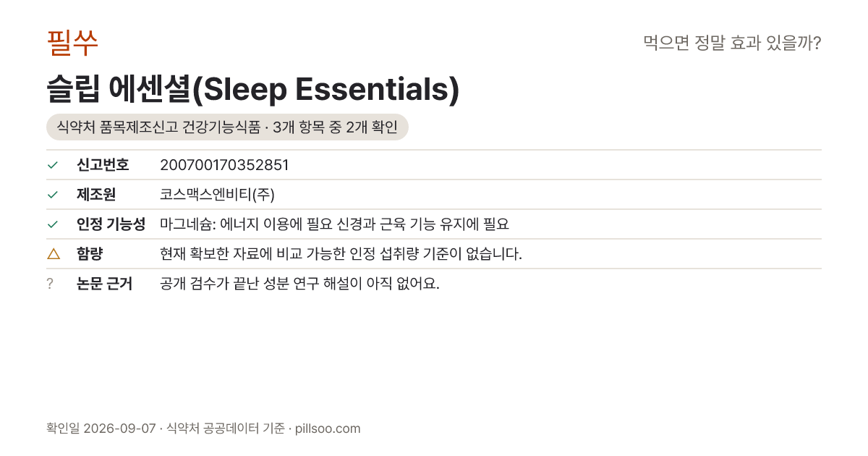This screenshot has height=456, width=868.
Task: Click the 필쑤 brand logo
Action: (72, 43)
